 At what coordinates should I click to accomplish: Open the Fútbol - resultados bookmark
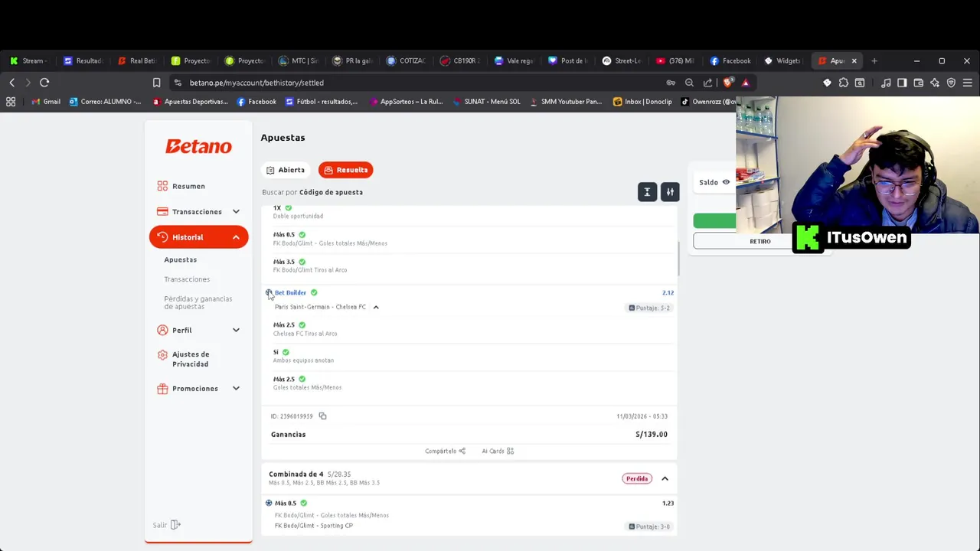click(321, 102)
